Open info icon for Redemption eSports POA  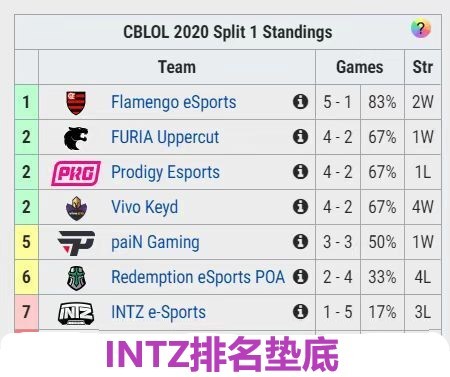point(300,277)
